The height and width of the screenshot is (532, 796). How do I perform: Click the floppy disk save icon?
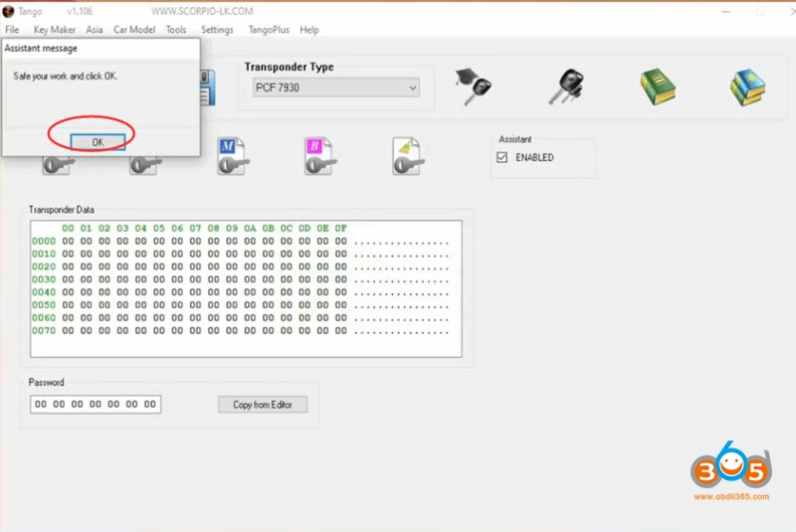pyautogui.click(x=208, y=88)
